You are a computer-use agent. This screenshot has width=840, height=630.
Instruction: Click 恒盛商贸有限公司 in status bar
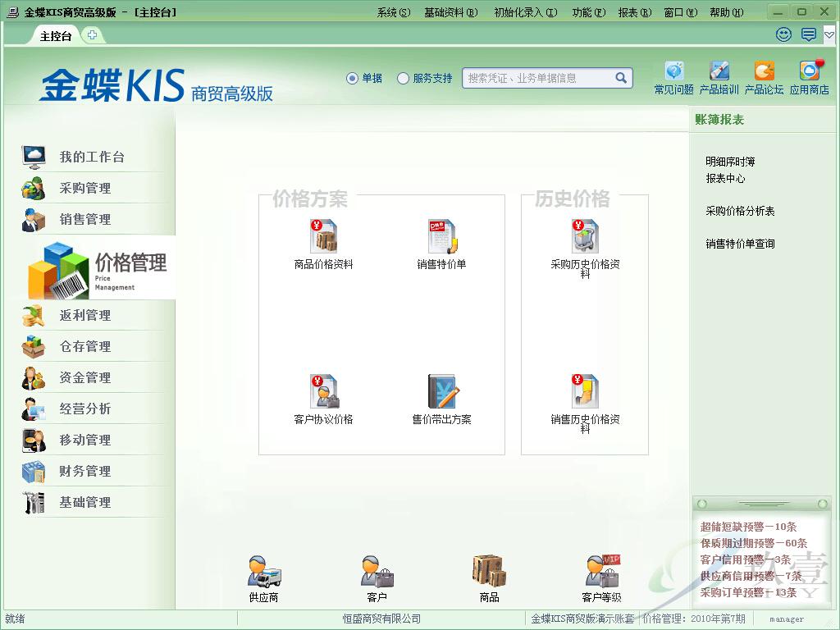(381, 619)
